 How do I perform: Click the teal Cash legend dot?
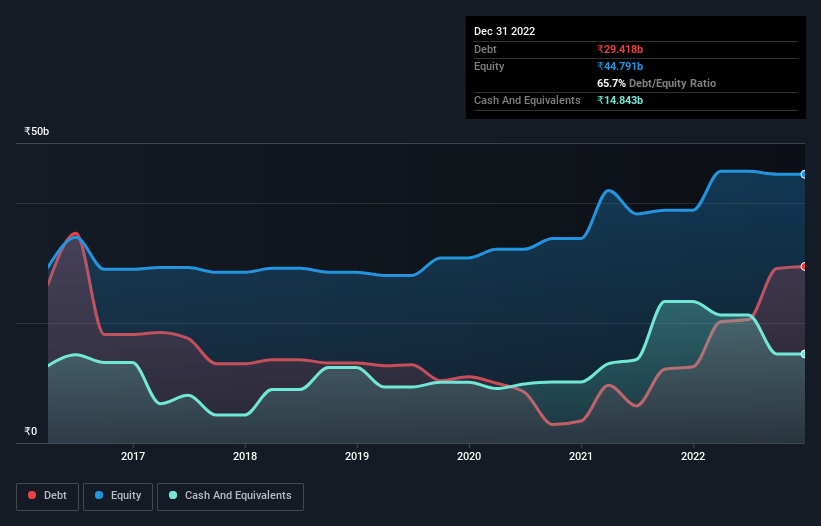pos(173,495)
